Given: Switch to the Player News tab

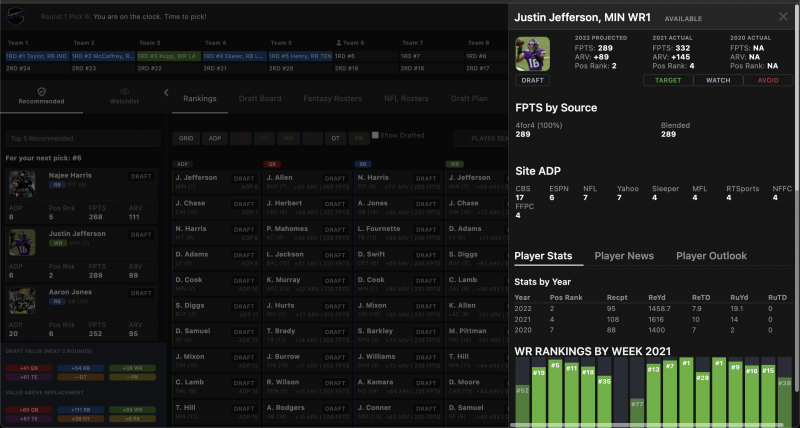Looking at the screenshot, I should click(622, 256).
